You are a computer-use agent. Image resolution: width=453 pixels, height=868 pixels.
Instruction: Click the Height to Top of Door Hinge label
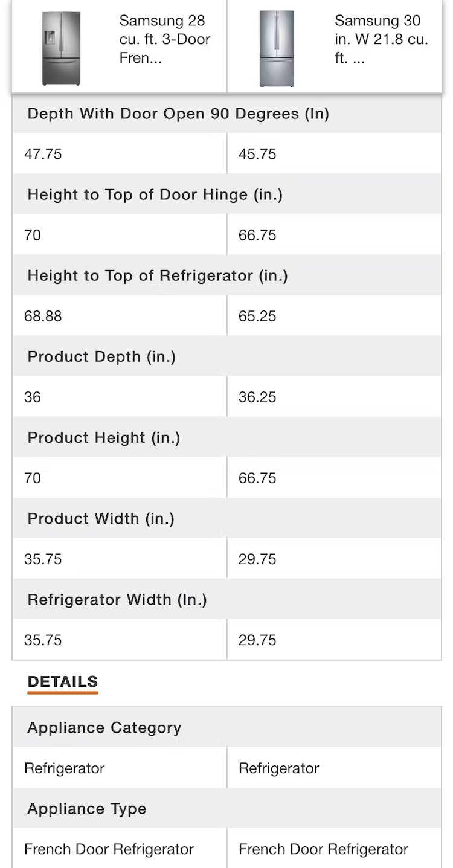155,194
